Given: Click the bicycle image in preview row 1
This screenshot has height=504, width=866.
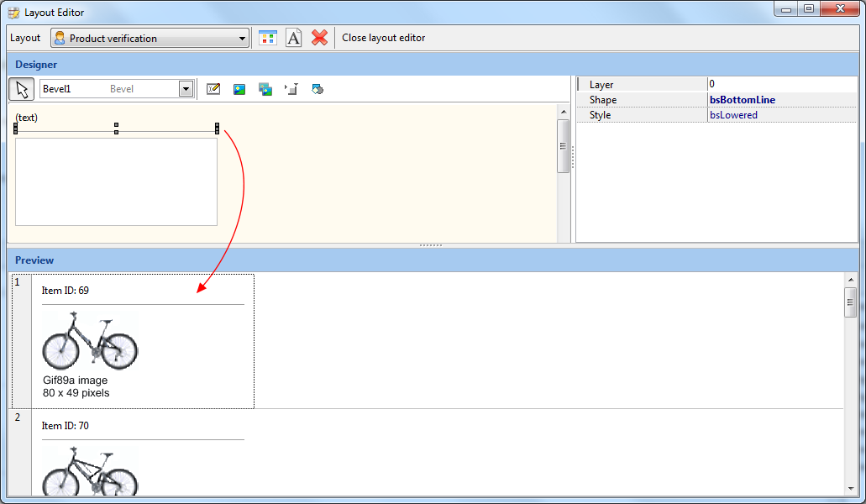Looking at the screenshot, I should click(90, 341).
